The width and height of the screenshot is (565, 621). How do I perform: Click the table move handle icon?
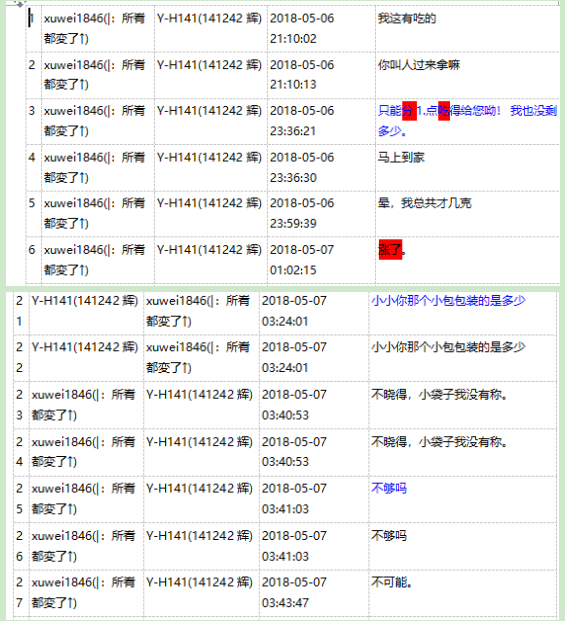(18, 4)
